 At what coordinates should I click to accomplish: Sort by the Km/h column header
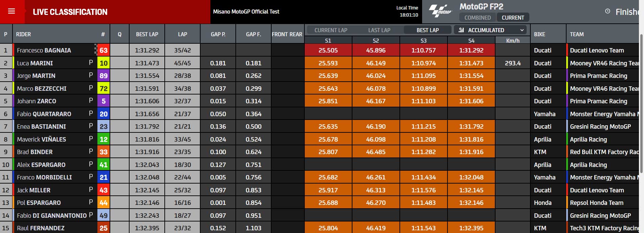[512, 41]
